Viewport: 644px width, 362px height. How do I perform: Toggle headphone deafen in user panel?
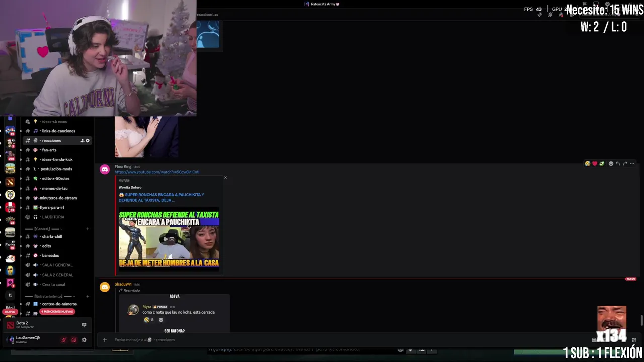pos(74,340)
